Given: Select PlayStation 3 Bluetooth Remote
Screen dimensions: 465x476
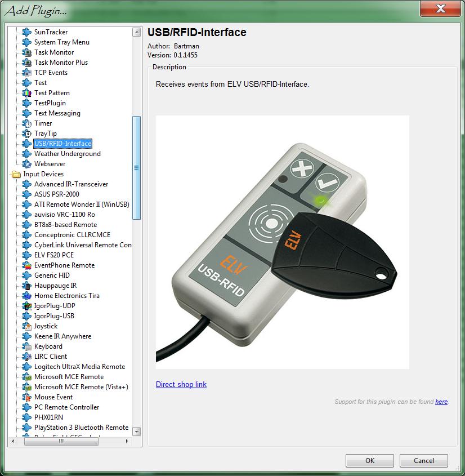Looking at the screenshot, I should pos(81,428).
